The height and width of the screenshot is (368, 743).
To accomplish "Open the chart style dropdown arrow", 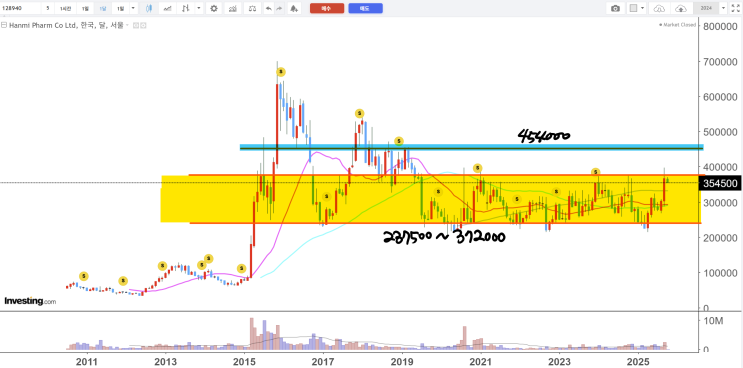I will tap(199, 8).
